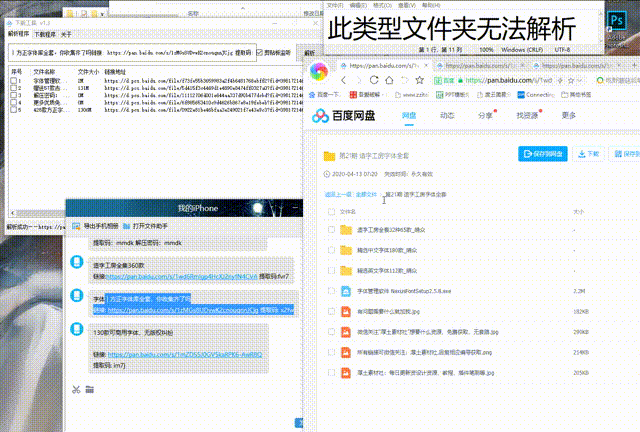This screenshot has width=640, height=432.
Task: Click the NexusFontSetup exe file icon
Action: (x=346, y=291)
